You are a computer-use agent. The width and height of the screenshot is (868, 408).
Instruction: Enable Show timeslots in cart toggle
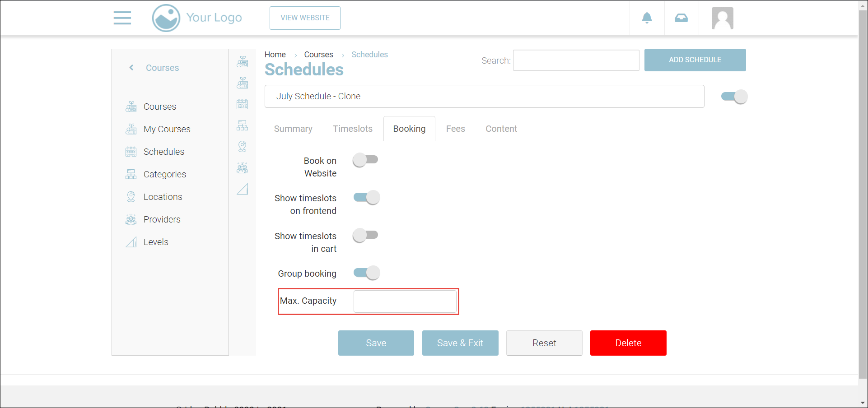click(x=365, y=235)
